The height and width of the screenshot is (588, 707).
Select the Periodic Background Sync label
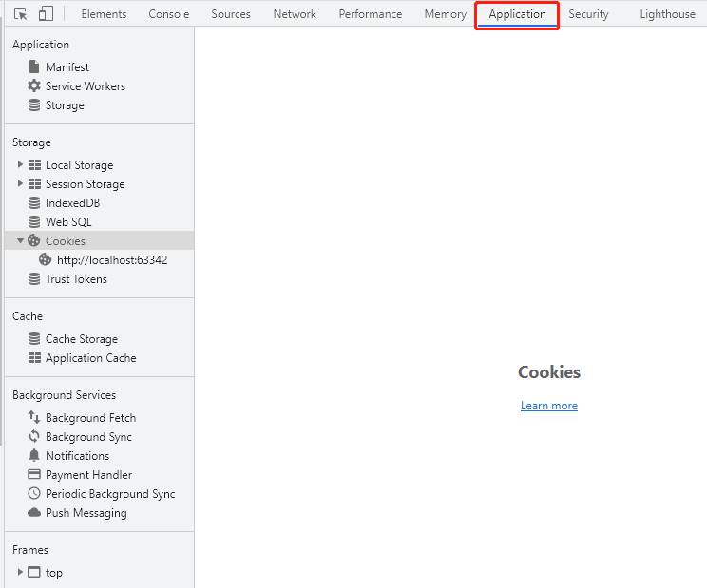tap(110, 494)
